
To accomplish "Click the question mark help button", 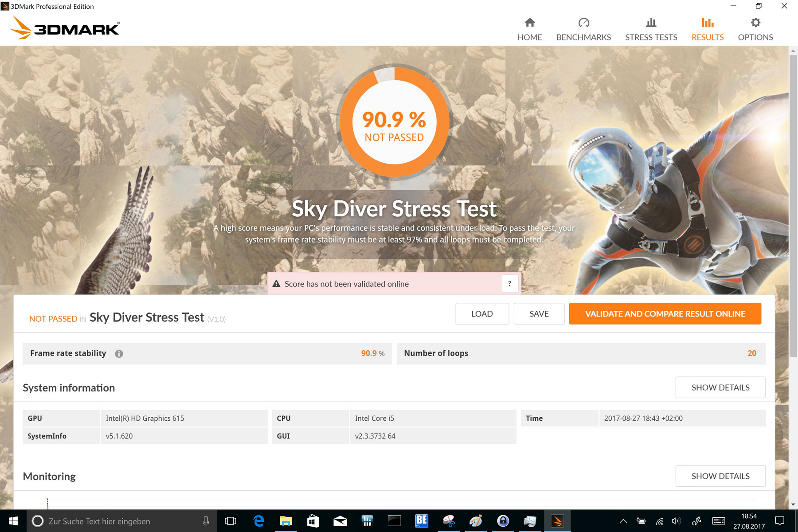I will pos(509,284).
